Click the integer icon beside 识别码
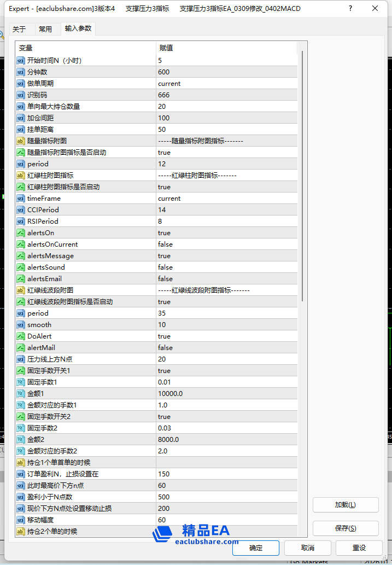 21,95
